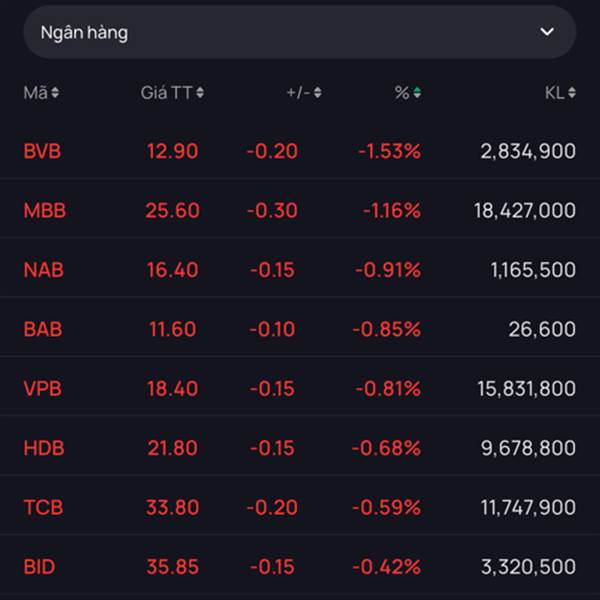The height and width of the screenshot is (600, 600).
Task: Click the Mã column header label
Action: click(x=36, y=93)
